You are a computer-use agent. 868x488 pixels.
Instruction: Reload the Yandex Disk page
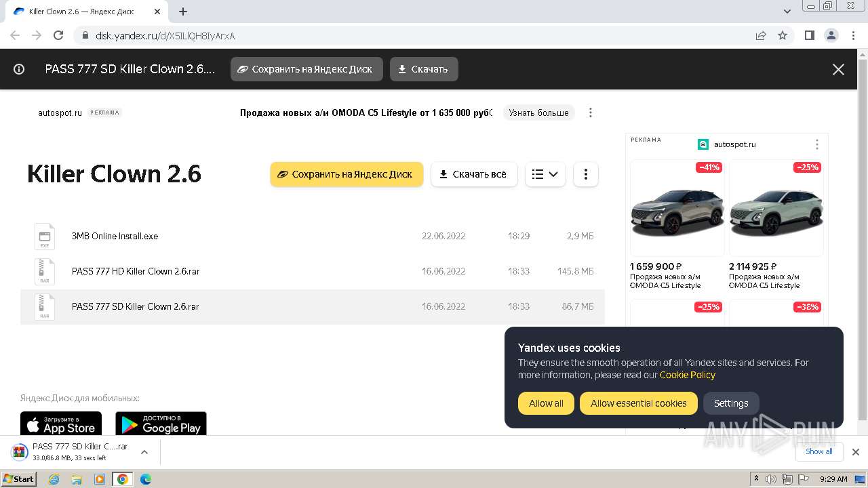[x=58, y=35]
